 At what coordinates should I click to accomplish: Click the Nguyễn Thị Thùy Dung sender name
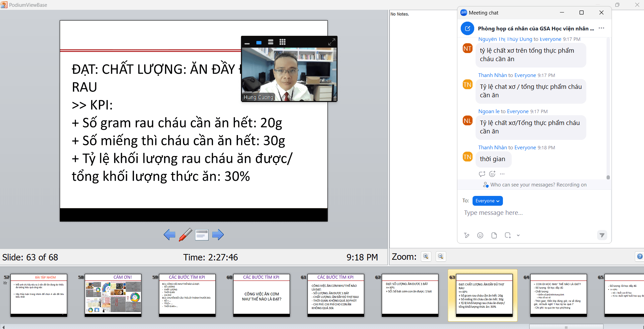click(505, 39)
